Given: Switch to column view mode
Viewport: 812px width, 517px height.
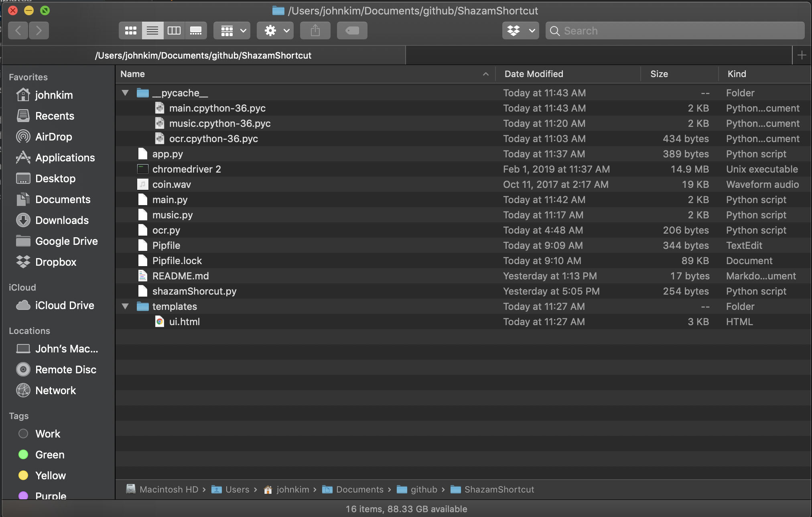Looking at the screenshot, I should coord(174,31).
